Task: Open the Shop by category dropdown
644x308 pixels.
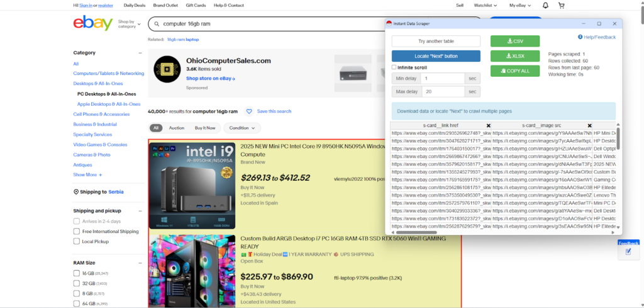Action: pyautogui.click(x=129, y=24)
